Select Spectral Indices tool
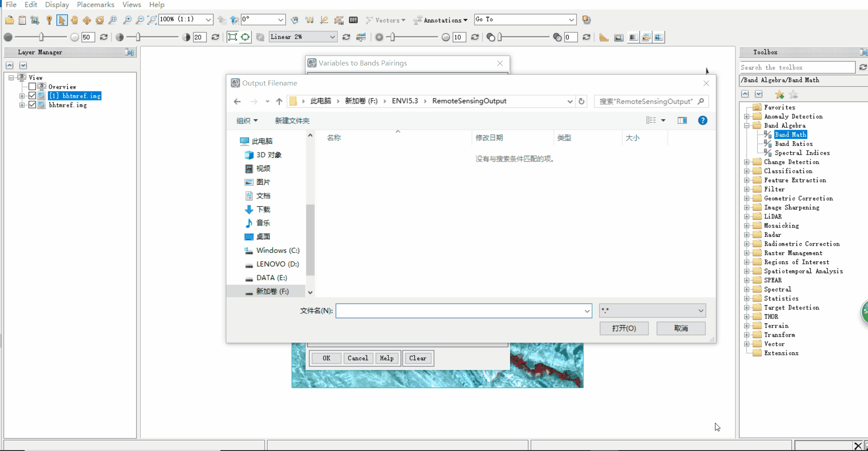The height and width of the screenshot is (451, 868). click(802, 153)
